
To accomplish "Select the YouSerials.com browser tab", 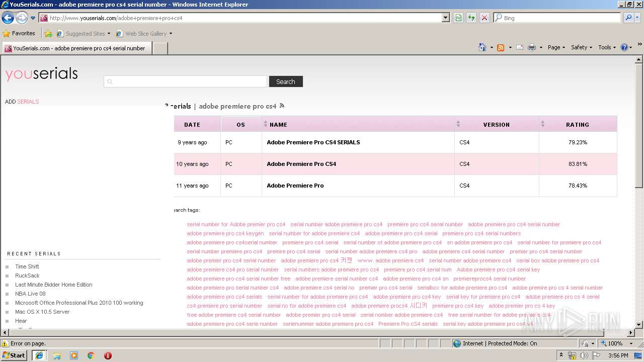I will [x=76, y=48].
